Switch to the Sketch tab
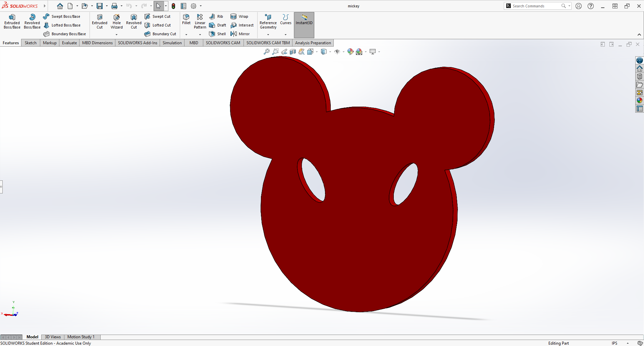Screen dimensions: 644x346 [31, 43]
